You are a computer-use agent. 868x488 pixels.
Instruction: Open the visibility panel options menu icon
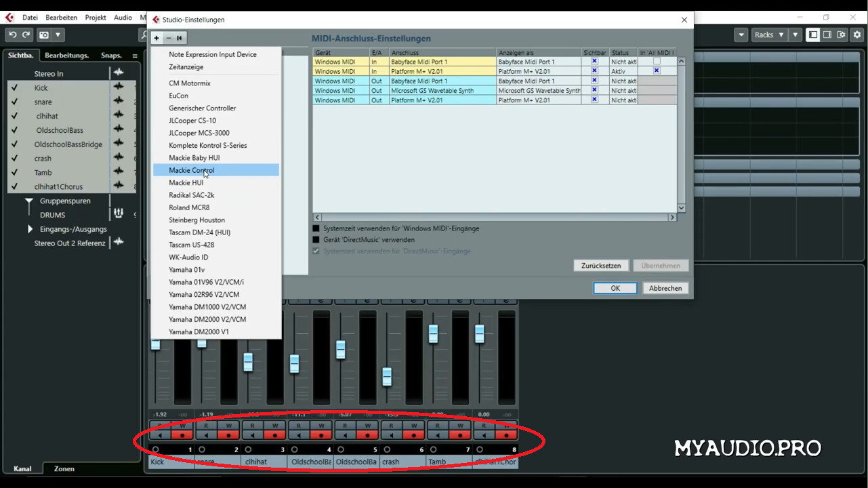[x=135, y=56]
